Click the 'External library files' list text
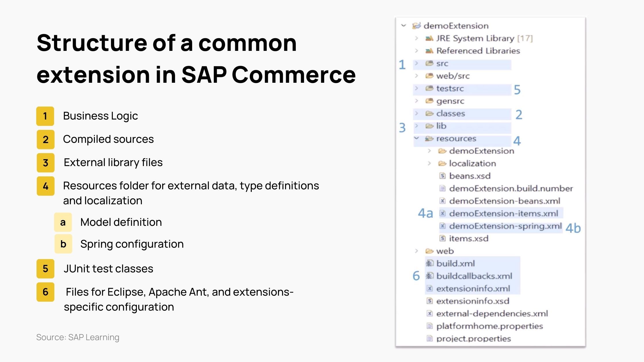 [x=113, y=163]
